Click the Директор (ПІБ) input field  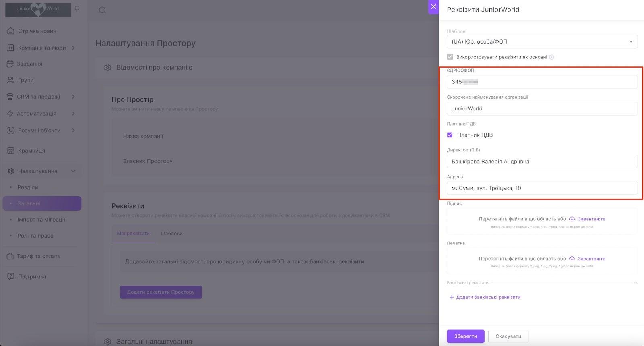tap(542, 162)
